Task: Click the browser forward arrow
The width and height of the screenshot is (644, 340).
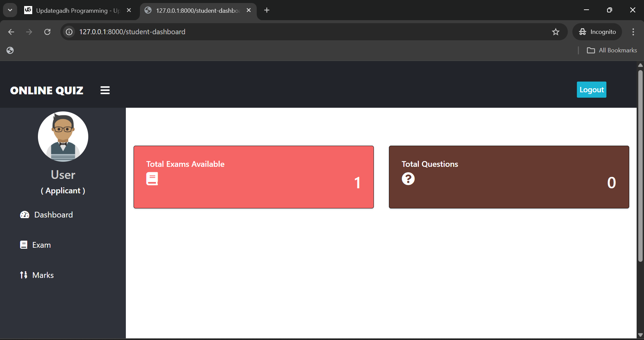Action: 29,32
